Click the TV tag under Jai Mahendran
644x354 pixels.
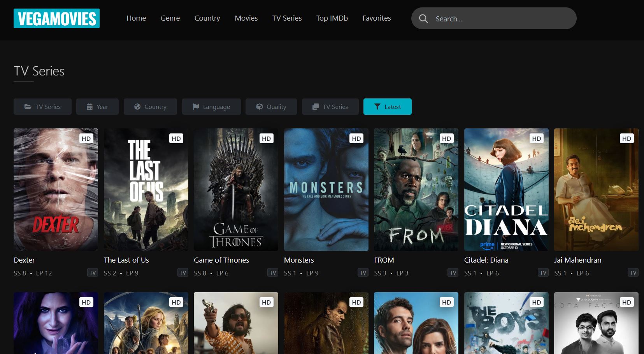[x=633, y=273]
